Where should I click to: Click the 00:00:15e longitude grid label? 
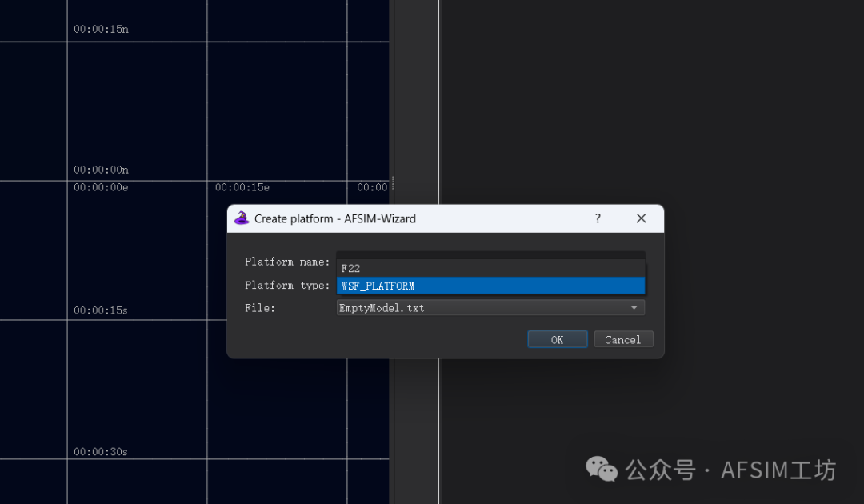coord(242,187)
